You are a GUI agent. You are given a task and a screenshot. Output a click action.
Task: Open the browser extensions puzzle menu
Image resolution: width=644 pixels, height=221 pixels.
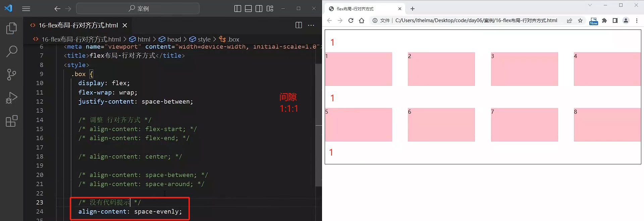click(604, 20)
